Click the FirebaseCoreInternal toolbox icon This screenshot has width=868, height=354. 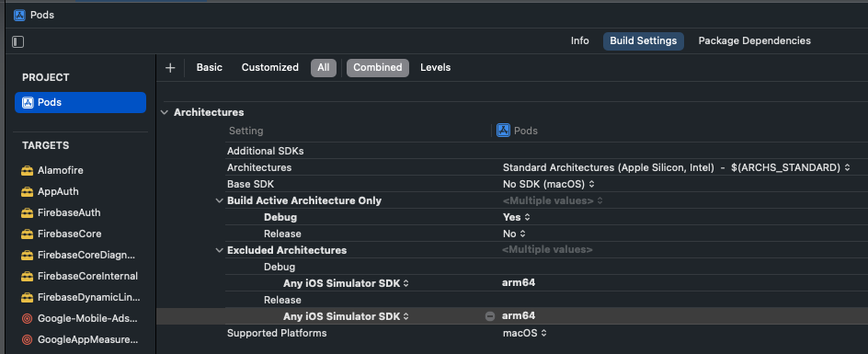(x=28, y=276)
